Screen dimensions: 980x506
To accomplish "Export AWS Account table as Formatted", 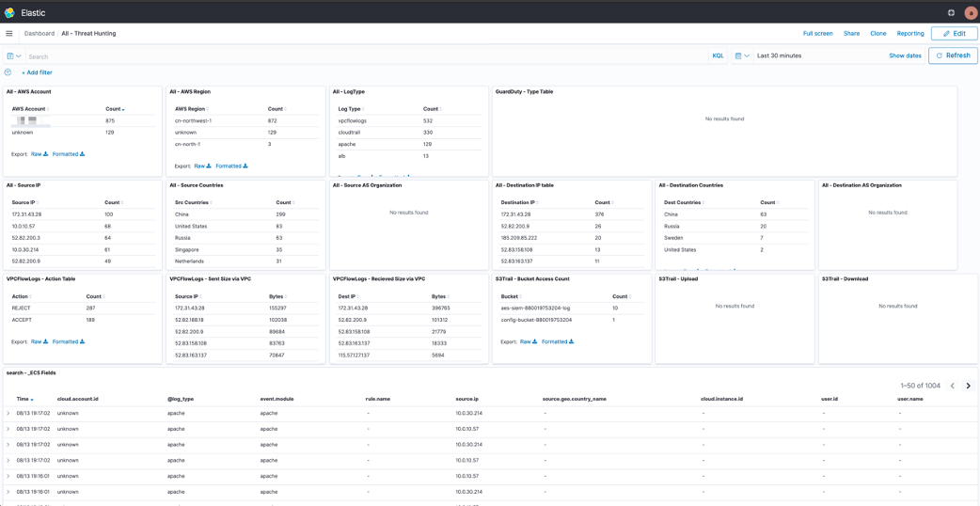I will [x=69, y=153].
